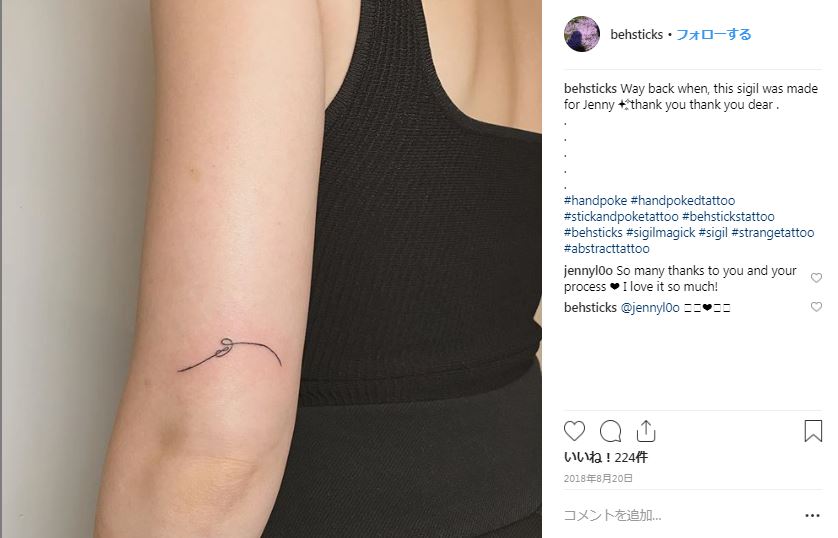Share the post via the share icon
Image resolution: width=838 pixels, height=538 pixels.
tap(646, 431)
